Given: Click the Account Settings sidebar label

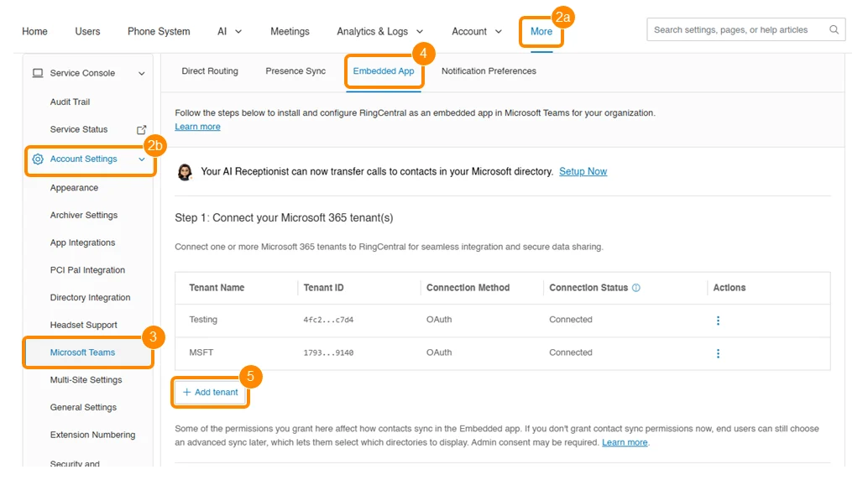Looking at the screenshot, I should tap(84, 159).
